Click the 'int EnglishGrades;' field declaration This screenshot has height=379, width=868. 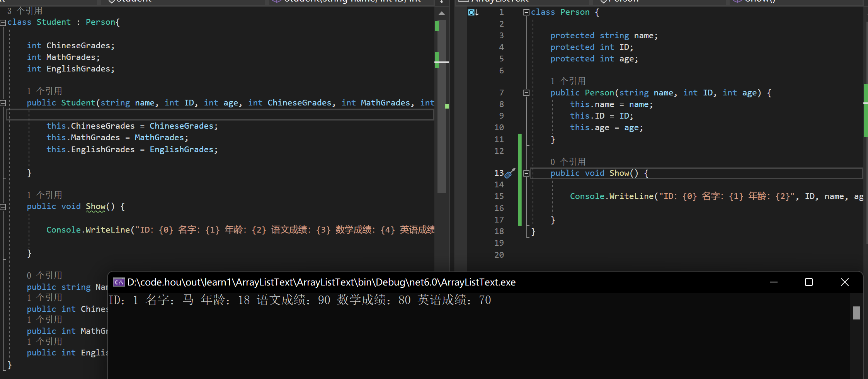pyautogui.click(x=71, y=69)
